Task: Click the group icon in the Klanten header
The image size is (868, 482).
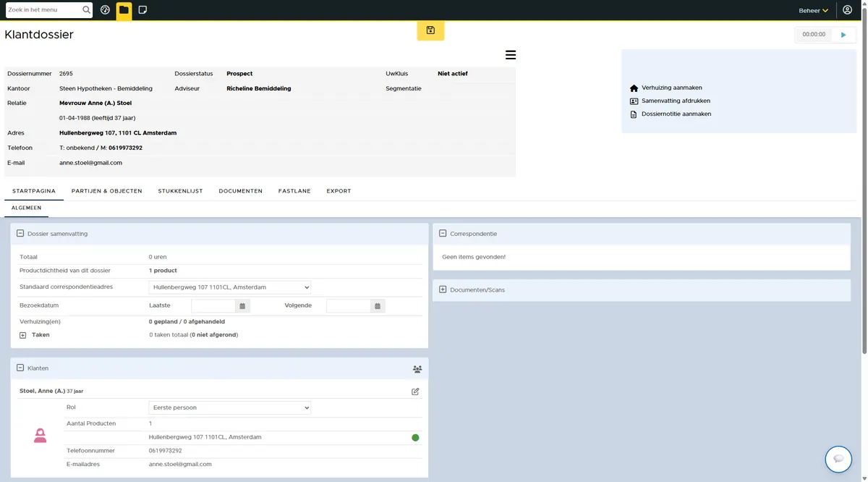Action: (417, 369)
